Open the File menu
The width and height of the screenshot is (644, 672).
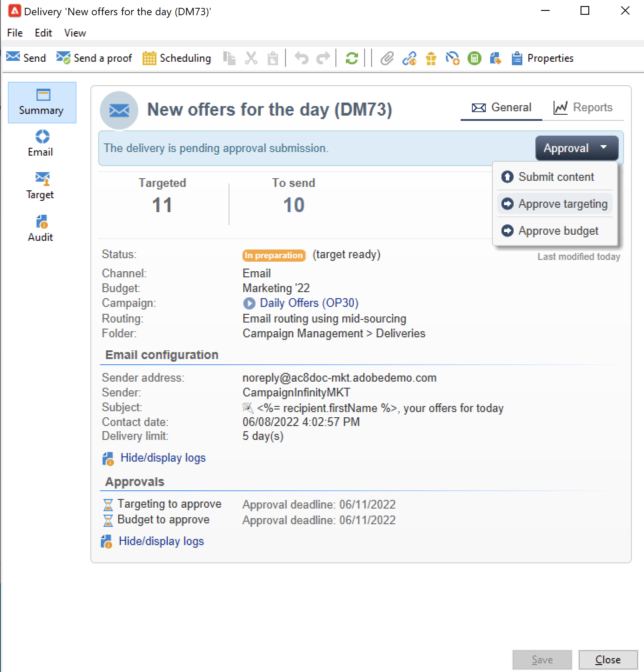(x=15, y=33)
